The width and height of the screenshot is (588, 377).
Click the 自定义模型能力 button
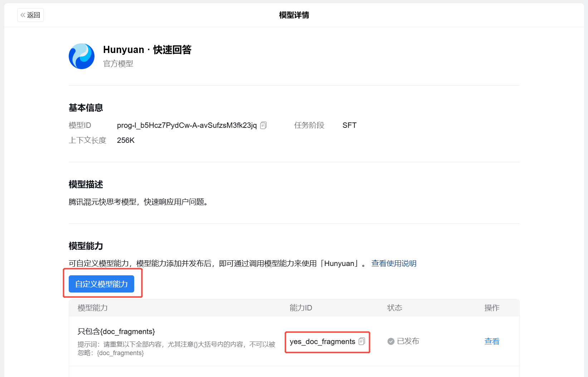coord(101,284)
